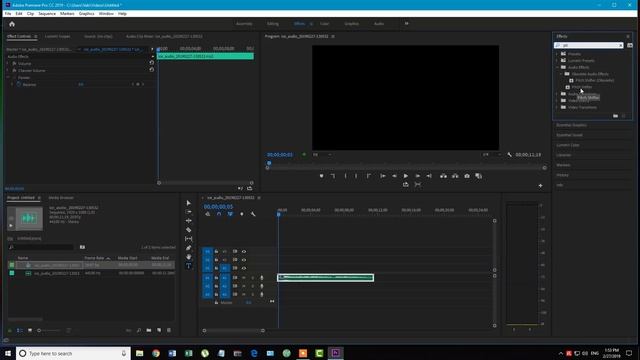The image size is (640, 360).
Task: Clear the Effects search field
Action: pos(621,45)
